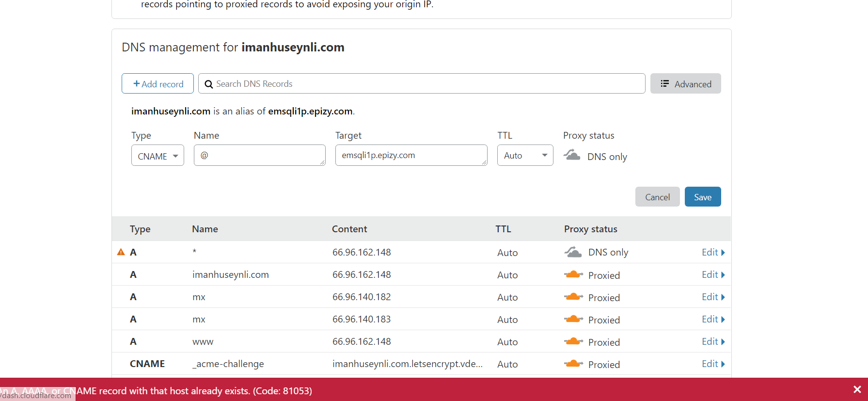The width and height of the screenshot is (868, 401).
Task: Click the Add record button
Action: [158, 84]
